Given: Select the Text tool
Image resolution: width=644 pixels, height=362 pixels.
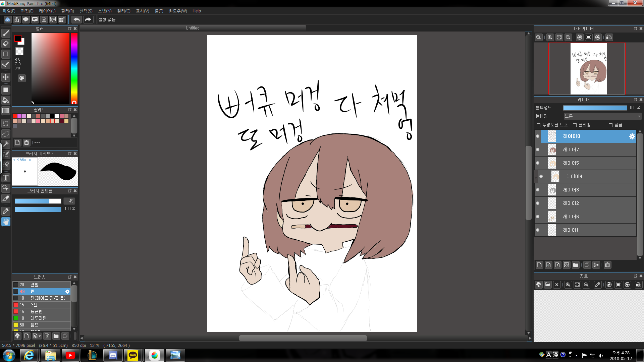Looking at the screenshot, I should coord(6,178).
